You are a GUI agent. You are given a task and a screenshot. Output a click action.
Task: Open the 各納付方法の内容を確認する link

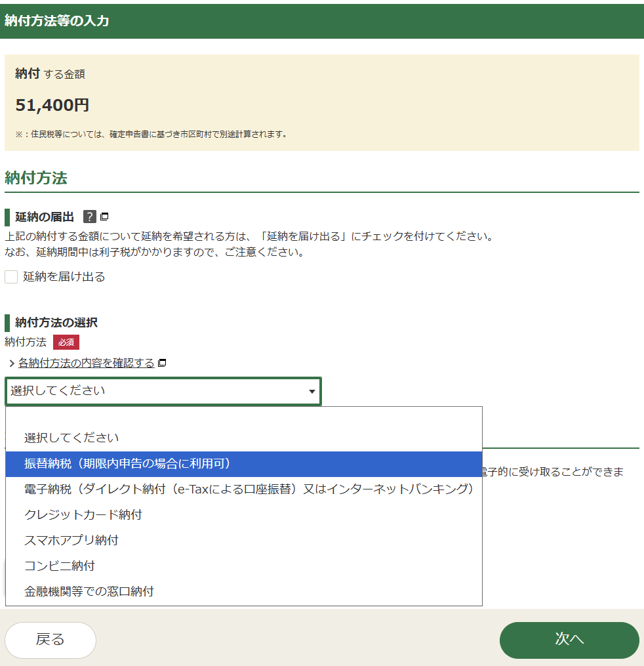(x=86, y=363)
